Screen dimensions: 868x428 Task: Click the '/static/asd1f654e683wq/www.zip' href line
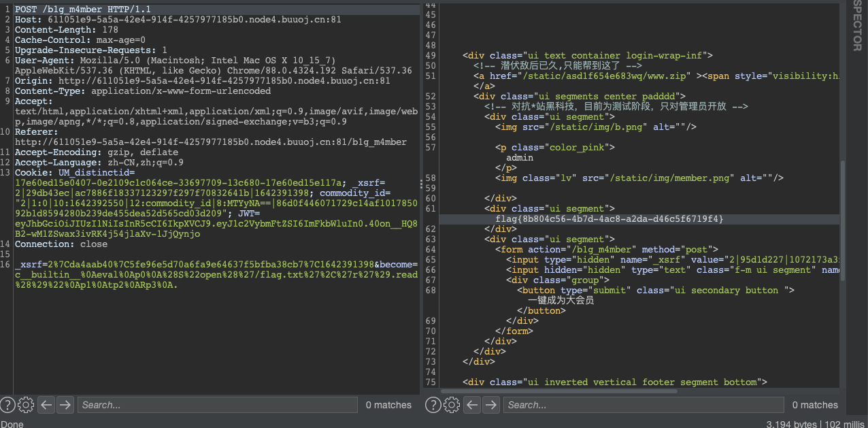click(656, 76)
